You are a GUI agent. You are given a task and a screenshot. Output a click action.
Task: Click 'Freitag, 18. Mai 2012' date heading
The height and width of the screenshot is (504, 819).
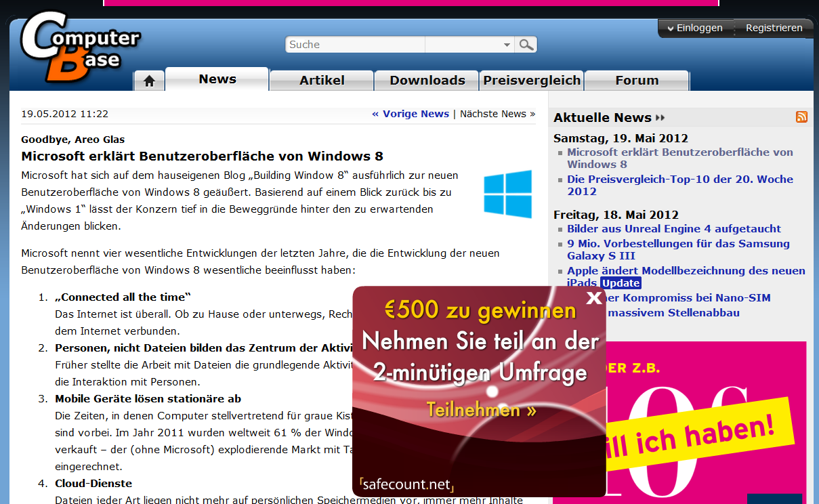click(x=616, y=215)
